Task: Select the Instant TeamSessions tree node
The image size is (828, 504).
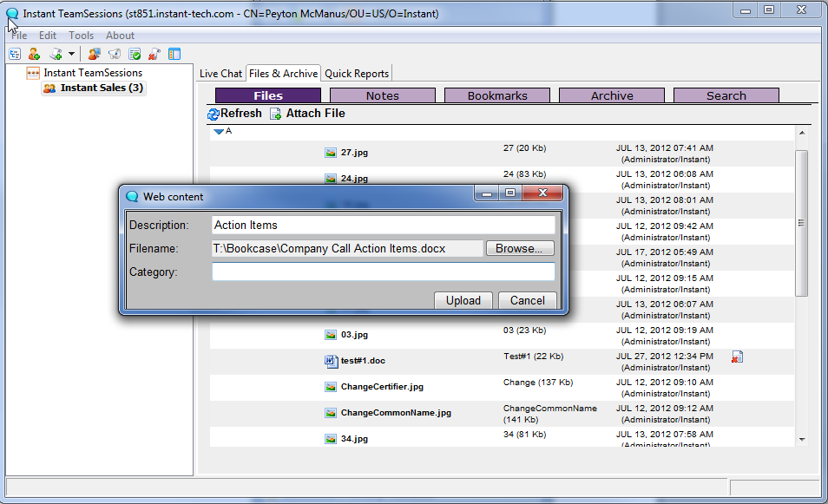Action: [x=93, y=73]
